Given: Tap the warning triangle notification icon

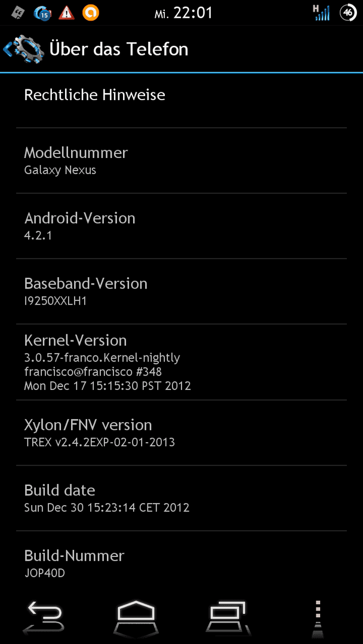Looking at the screenshot, I should [x=66, y=13].
